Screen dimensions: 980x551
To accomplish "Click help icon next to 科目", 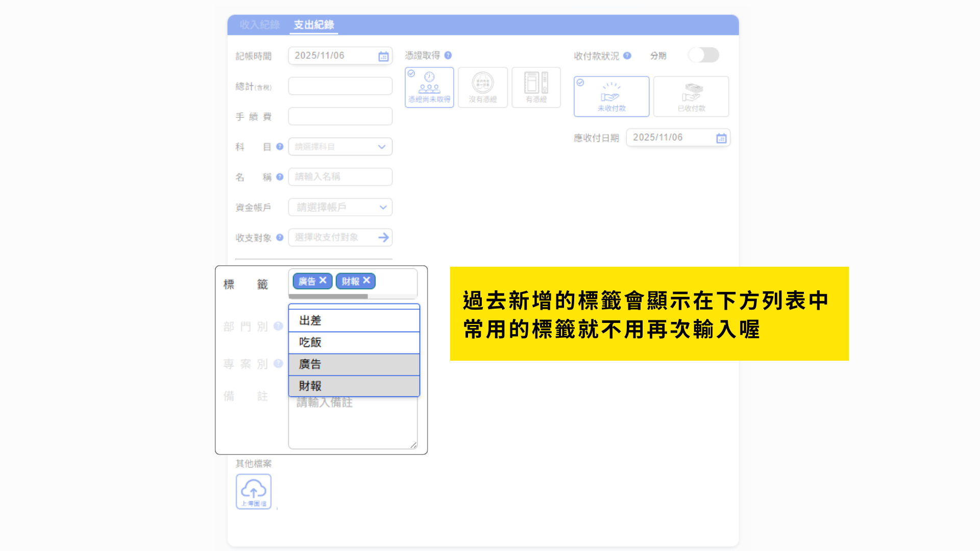I will point(280,146).
